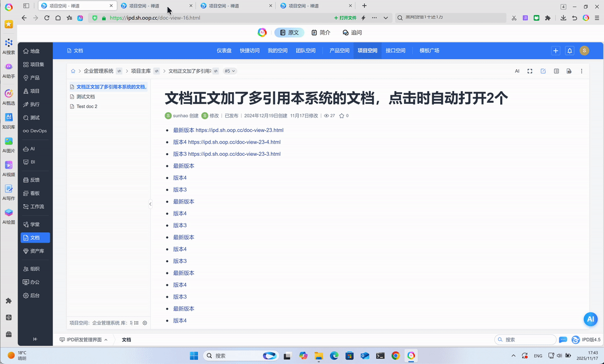The height and width of the screenshot is (364, 604).
Task: Open the AI assistant icon above the document
Action: [x=517, y=70]
